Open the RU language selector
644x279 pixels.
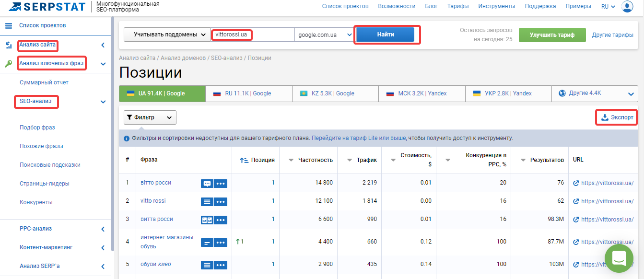(x=608, y=7)
